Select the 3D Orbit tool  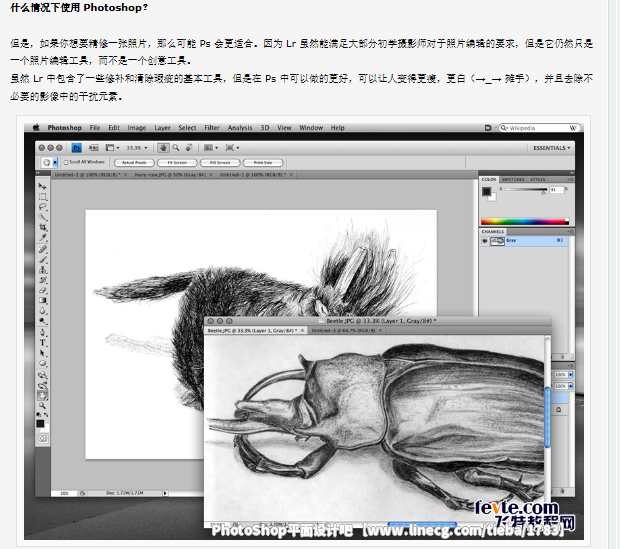[x=42, y=385]
